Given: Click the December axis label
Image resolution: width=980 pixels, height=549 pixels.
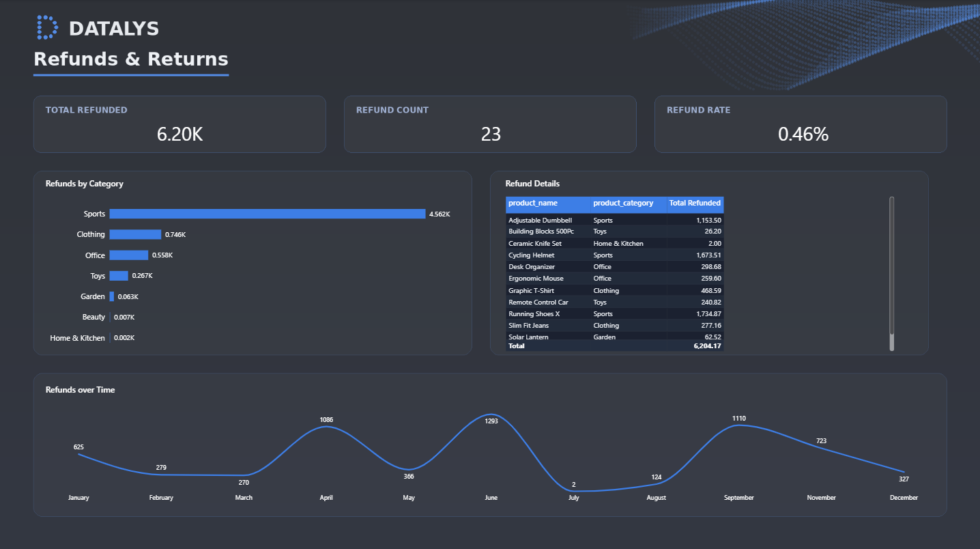Looking at the screenshot, I should click(904, 498).
